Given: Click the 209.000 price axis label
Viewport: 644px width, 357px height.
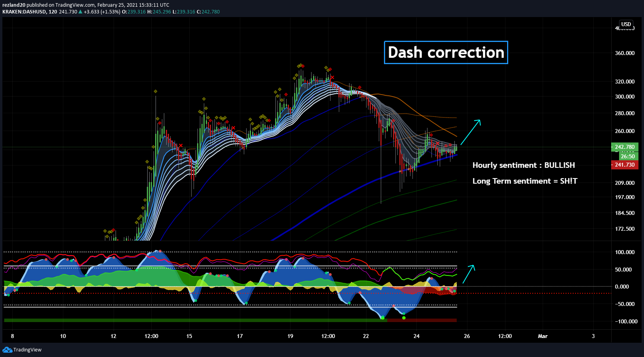Looking at the screenshot, I should [625, 183].
